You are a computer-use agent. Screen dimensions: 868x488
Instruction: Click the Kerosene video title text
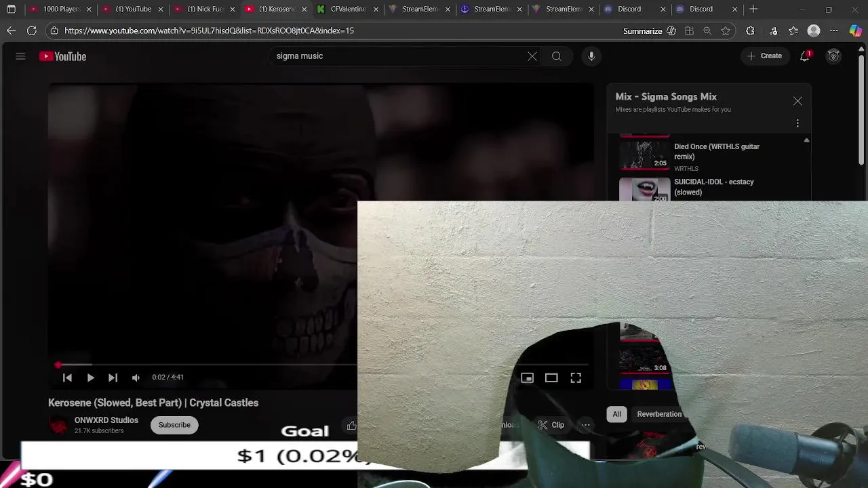(153, 403)
